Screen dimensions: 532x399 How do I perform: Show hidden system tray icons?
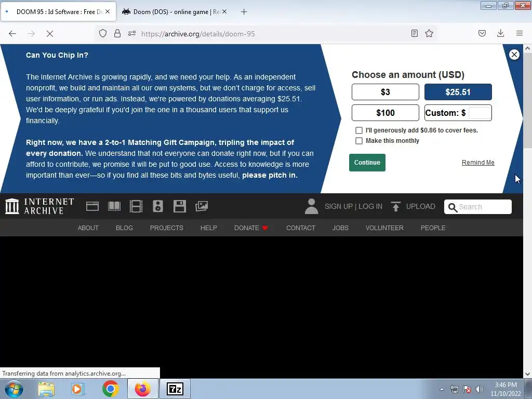click(x=442, y=390)
